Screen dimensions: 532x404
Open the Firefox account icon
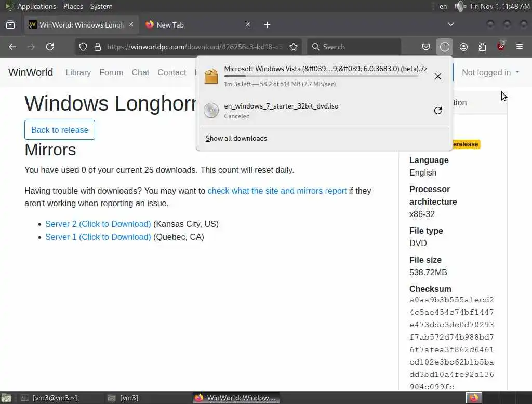[463, 47]
